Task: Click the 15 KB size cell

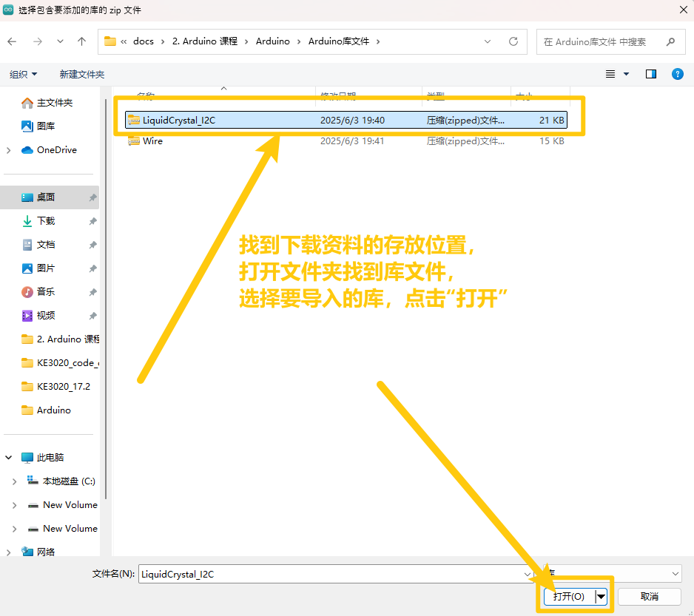Action: (551, 141)
